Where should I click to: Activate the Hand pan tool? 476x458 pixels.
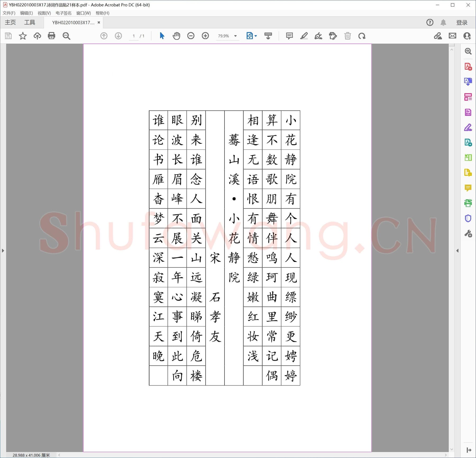tap(176, 36)
